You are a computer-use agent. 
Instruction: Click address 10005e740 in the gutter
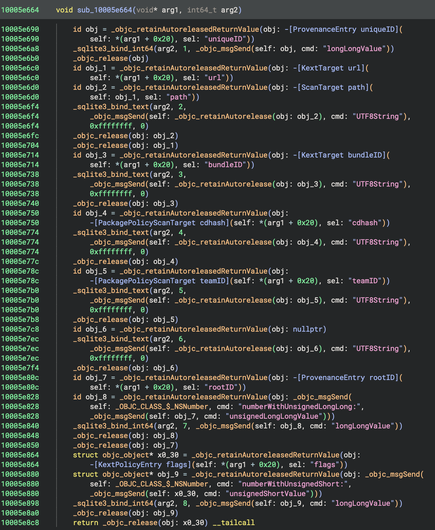coord(20,203)
